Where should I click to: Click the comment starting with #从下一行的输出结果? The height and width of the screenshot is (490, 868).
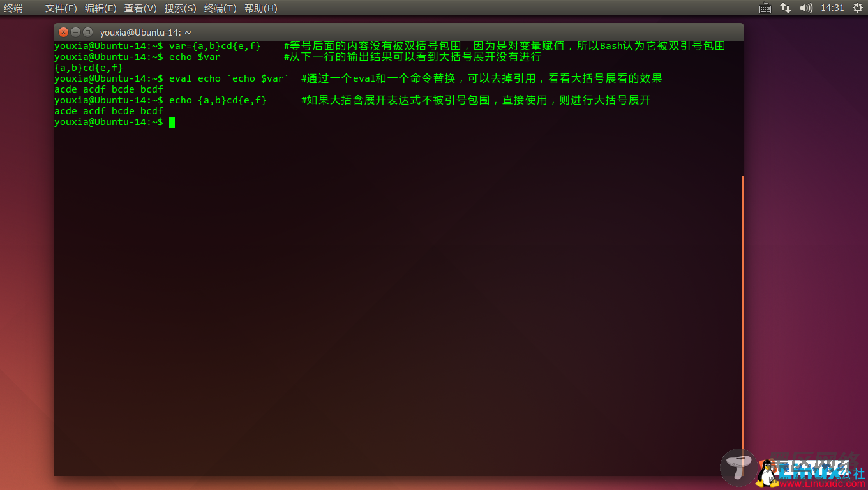click(x=413, y=57)
